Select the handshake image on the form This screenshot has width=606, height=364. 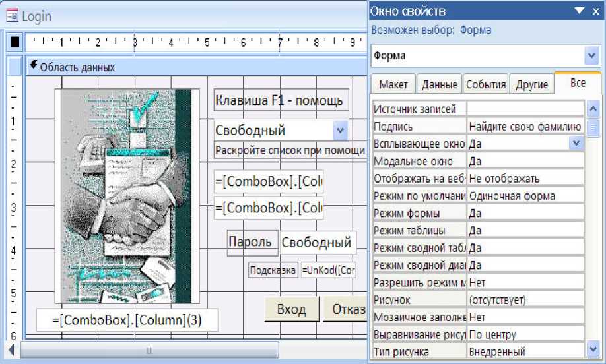click(127, 196)
